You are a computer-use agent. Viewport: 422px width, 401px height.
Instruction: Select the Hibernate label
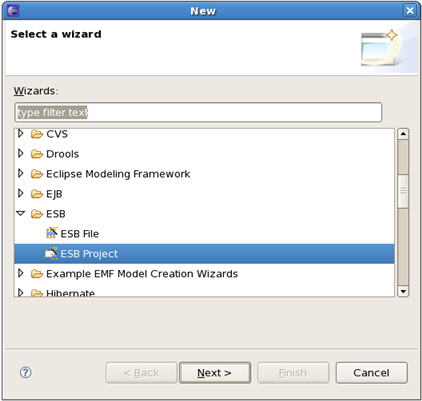click(70, 293)
